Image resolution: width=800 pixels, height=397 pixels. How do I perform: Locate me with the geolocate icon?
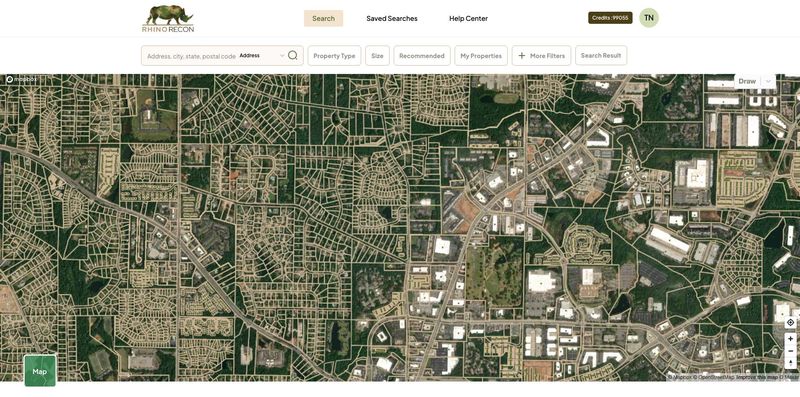point(790,322)
